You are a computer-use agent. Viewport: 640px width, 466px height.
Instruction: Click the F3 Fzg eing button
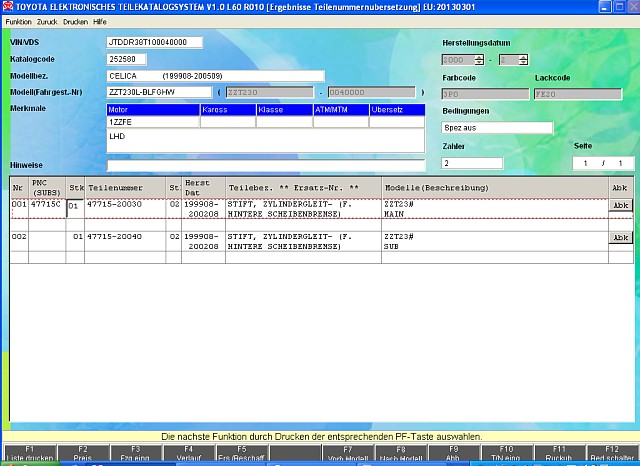(x=136, y=453)
